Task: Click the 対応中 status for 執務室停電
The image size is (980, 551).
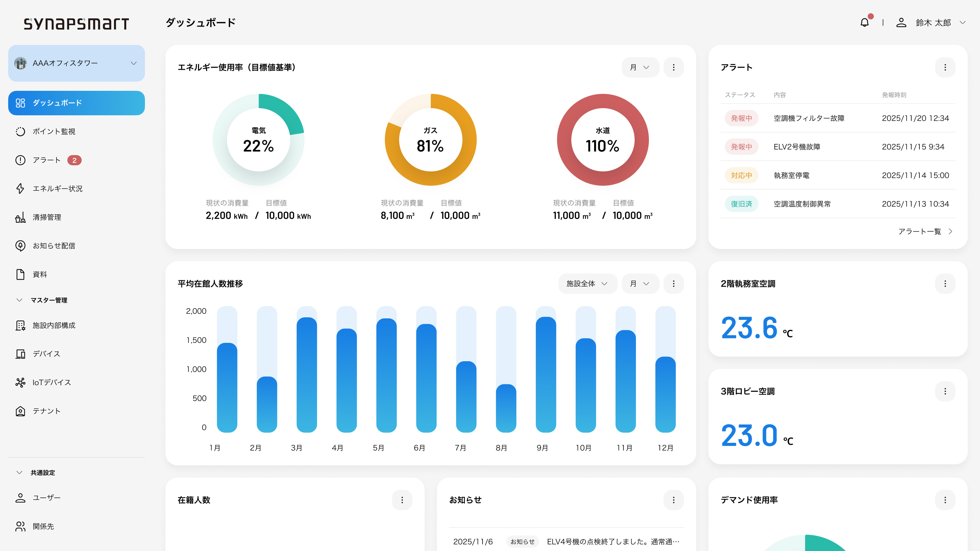Action: pos(741,175)
